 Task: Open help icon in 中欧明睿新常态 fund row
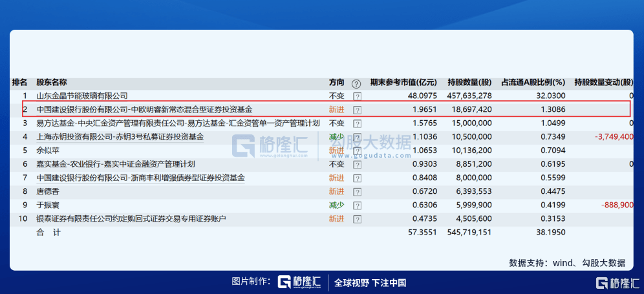click(x=358, y=110)
